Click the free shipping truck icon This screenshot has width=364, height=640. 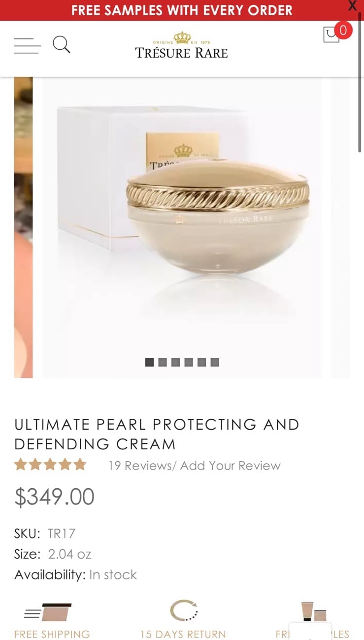[x=48, y=611]
